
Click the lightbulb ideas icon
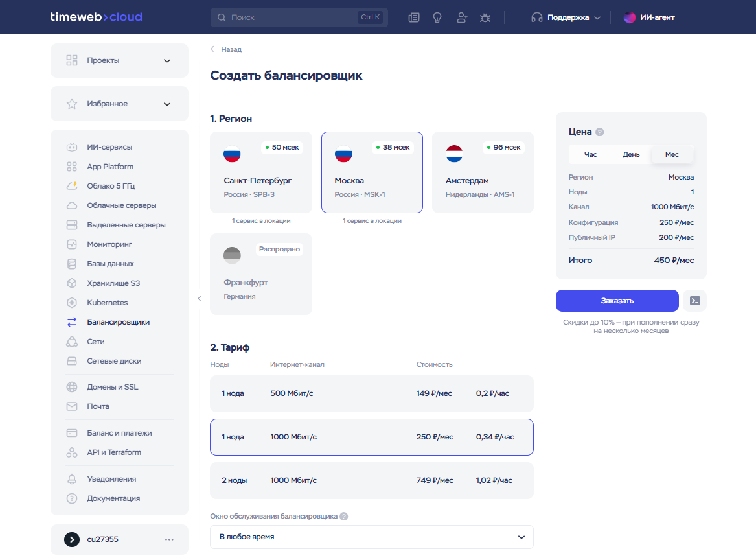click(437, 17)
